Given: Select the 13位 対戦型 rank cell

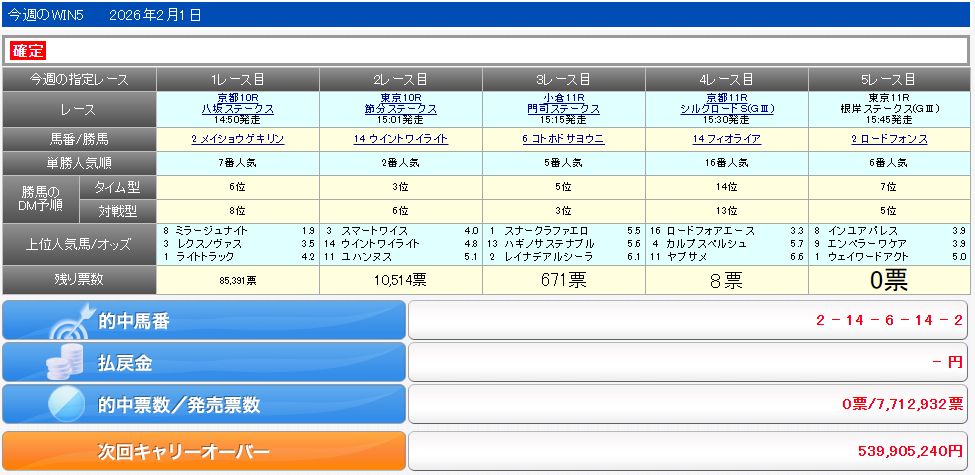Looking at the screenshot, I should click(727, 211).
